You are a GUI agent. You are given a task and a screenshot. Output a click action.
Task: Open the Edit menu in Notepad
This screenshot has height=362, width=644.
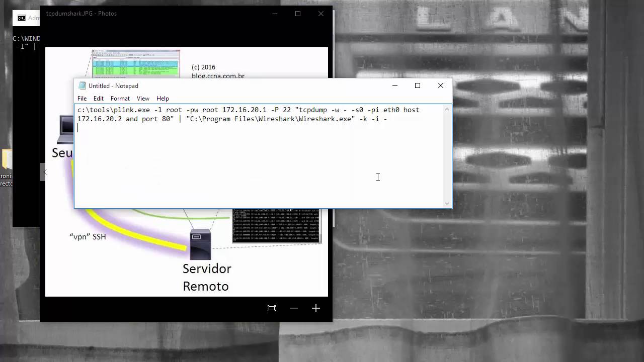click(99, 99)
